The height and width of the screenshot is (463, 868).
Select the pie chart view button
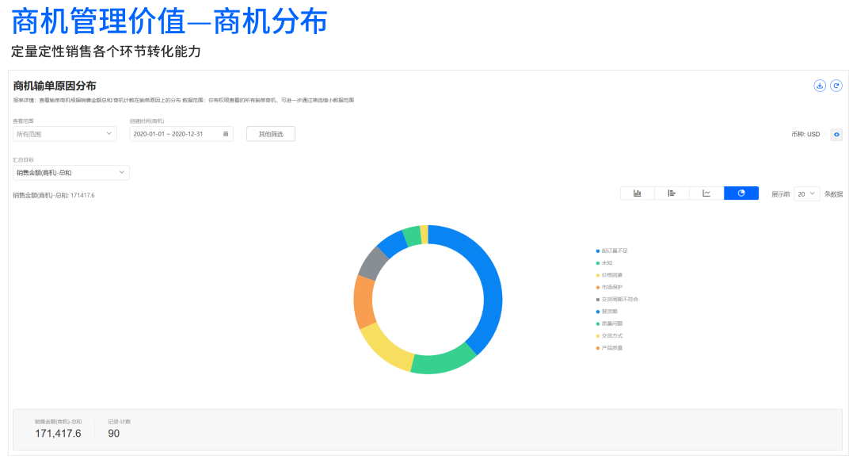(741, 193)
